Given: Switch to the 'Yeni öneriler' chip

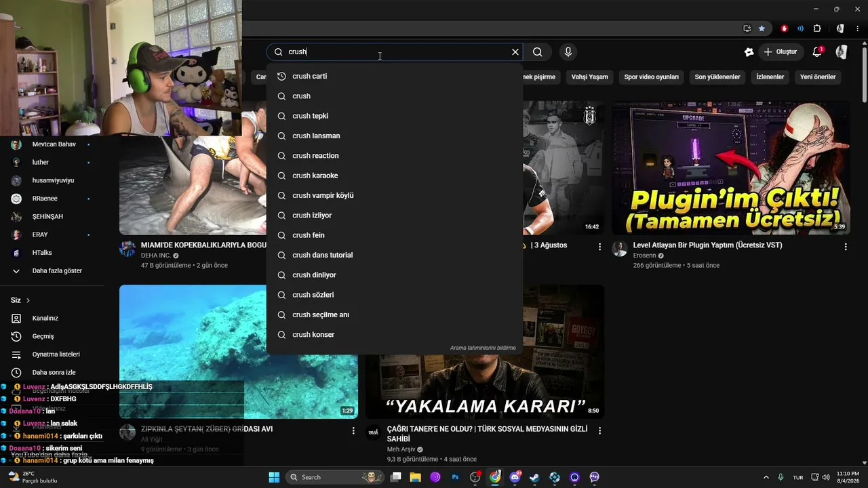Looking at the screenshot, I should [x=818, y=77].
